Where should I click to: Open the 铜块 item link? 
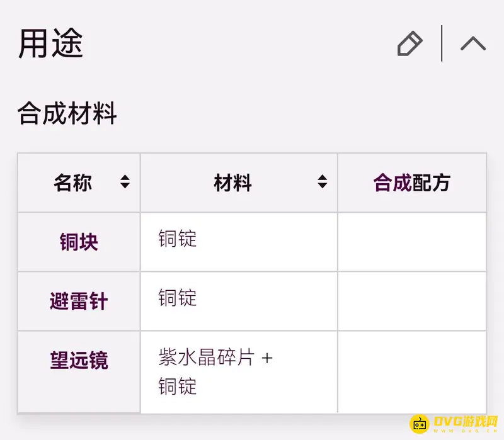(79, 242)
